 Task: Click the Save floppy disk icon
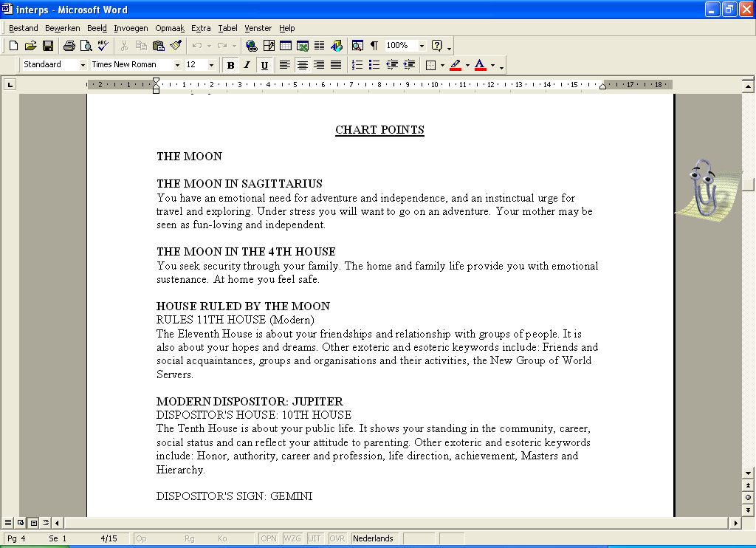[x=48, y=46]
